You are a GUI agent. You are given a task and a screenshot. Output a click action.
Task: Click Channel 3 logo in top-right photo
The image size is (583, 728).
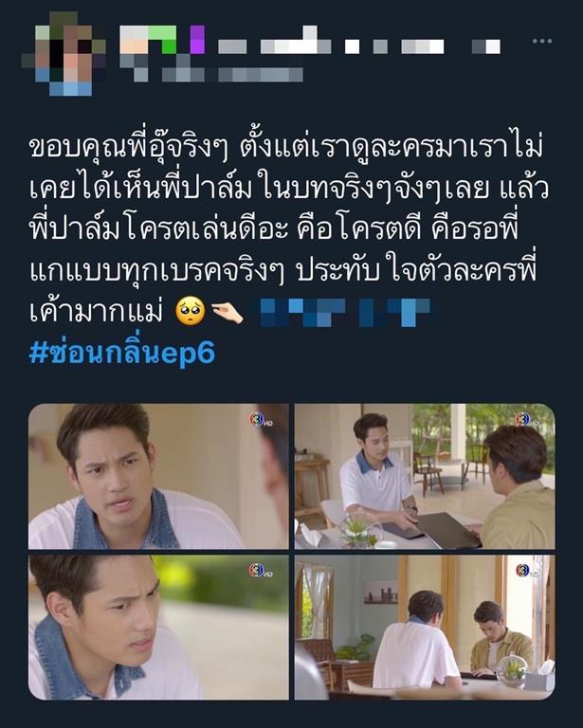coord(526,419)
